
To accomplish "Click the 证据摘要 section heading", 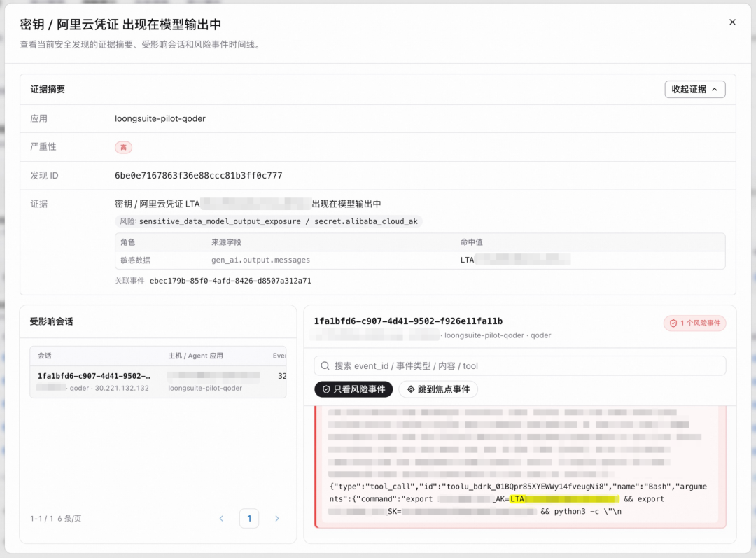I will (x=48, y=89).
